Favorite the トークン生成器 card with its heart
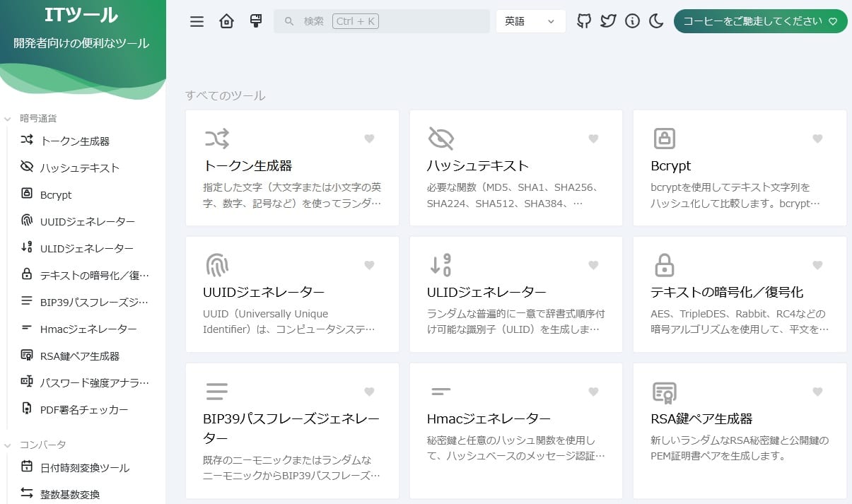Image resolution: width=852 pixels, height=504 pixels. (369, 139)
